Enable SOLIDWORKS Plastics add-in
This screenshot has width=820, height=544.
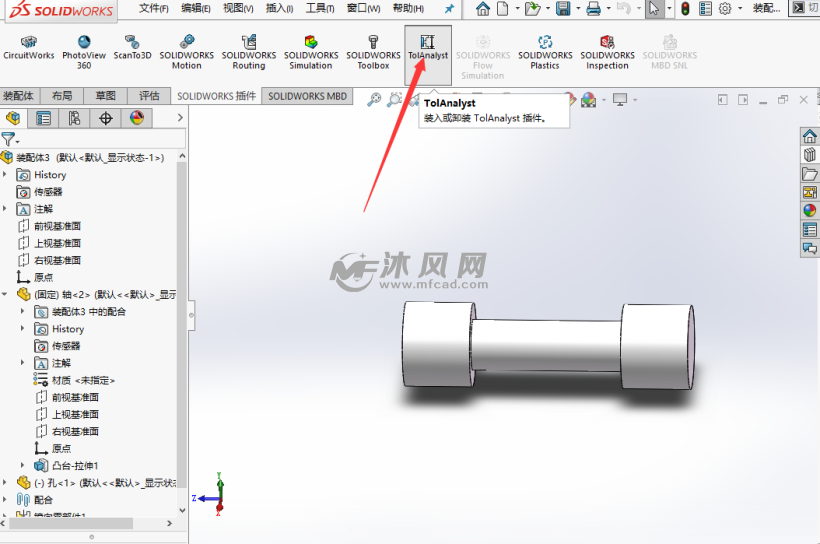pos(545,52)
